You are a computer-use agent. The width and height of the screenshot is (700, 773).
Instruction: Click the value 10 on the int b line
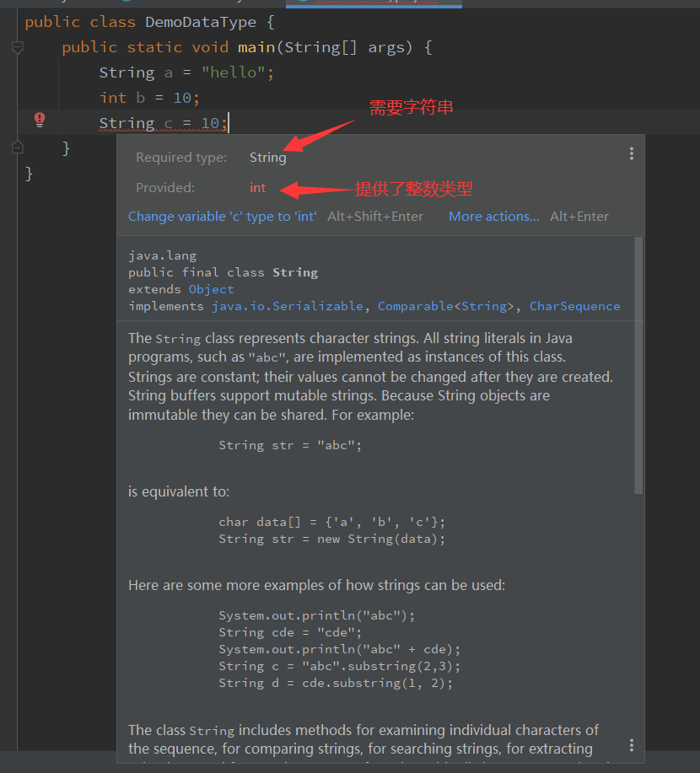[x=182, y=98]
